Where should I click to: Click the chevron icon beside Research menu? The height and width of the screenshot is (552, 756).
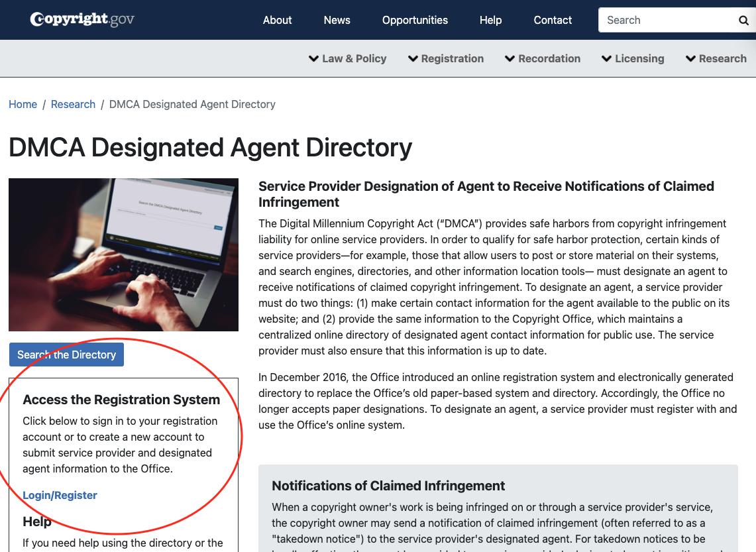(x=690, y=59)
